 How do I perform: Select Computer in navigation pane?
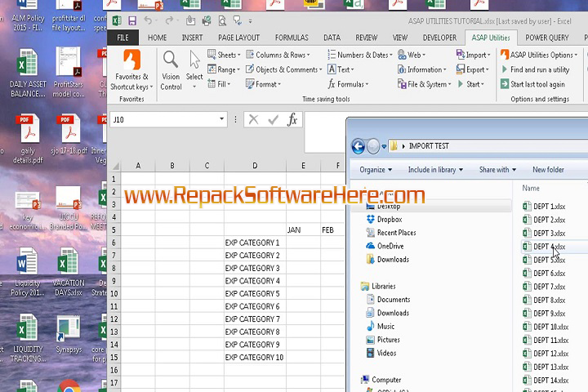[381, 380]
